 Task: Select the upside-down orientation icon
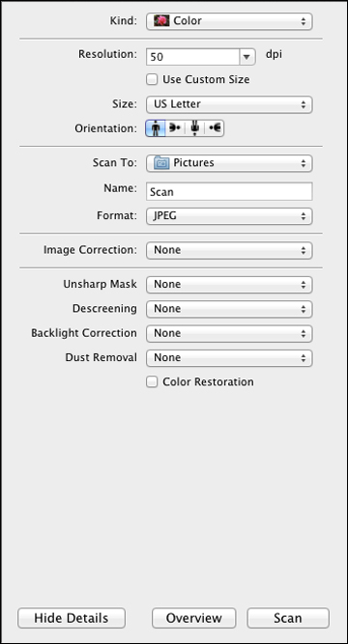pos(194,128)
